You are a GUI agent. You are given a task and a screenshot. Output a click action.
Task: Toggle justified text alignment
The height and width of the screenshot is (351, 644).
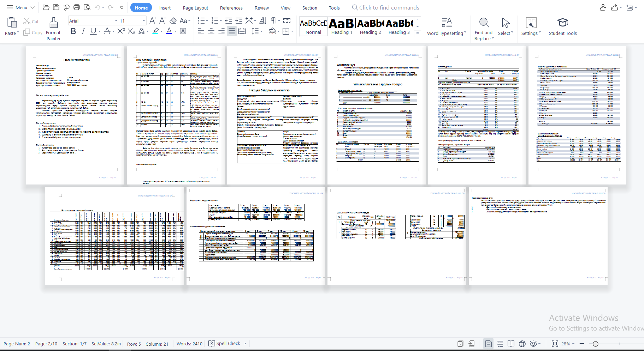point(232,31)
